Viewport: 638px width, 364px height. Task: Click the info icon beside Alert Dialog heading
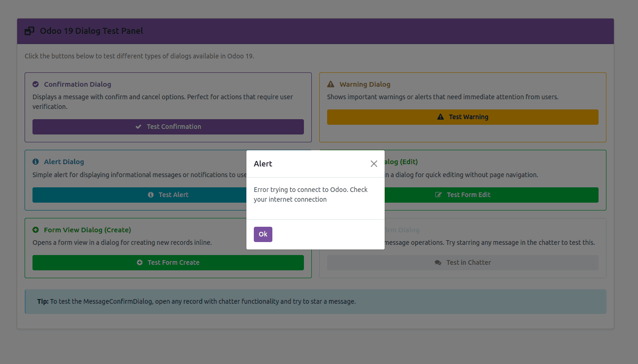35,161
